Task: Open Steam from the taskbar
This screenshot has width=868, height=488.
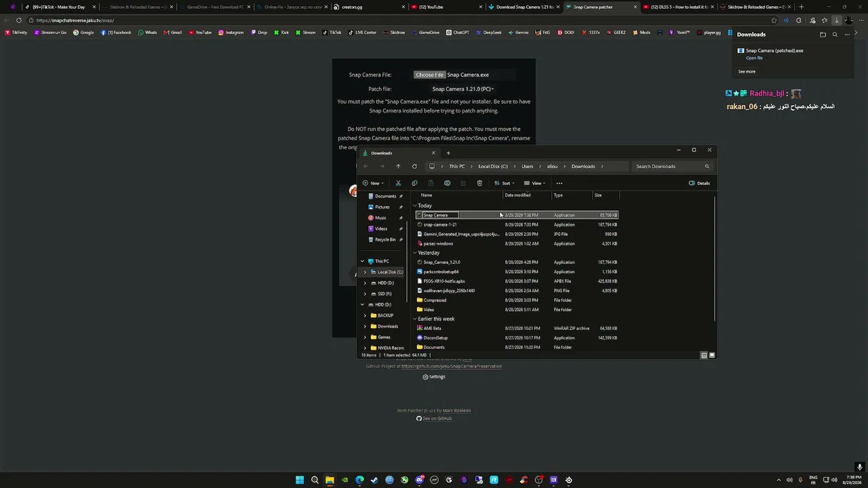Action: click(374, 480)
